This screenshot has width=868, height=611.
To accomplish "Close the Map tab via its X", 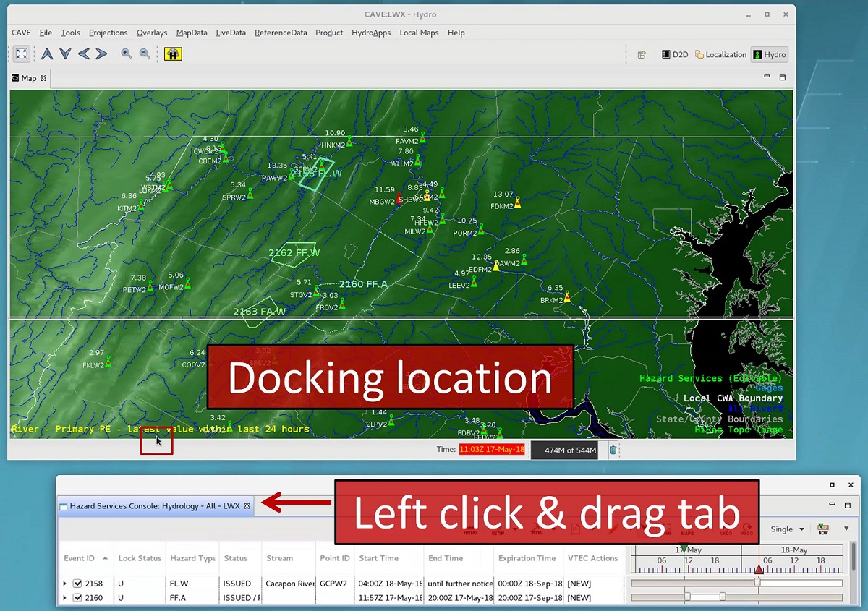I will [43, 78].
